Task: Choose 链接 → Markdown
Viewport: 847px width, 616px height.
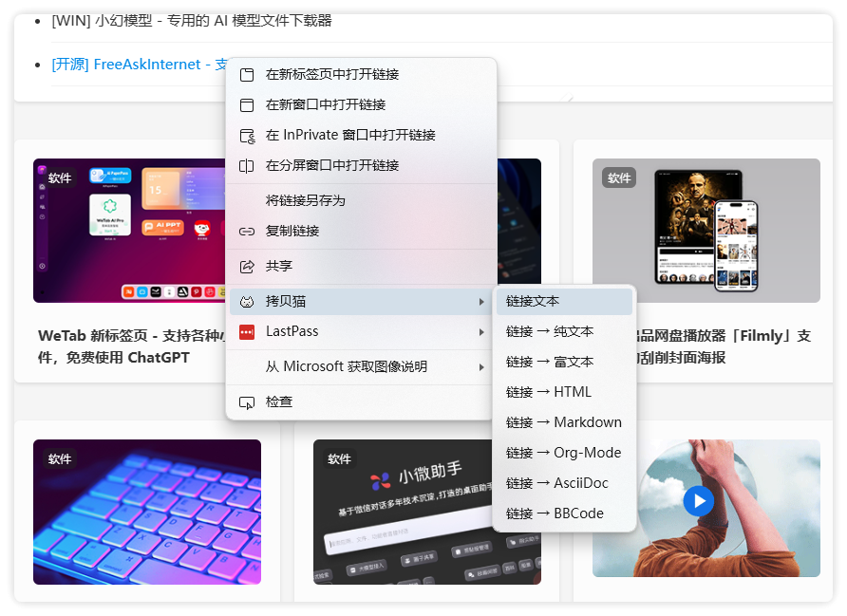Action: pos(564,422)
